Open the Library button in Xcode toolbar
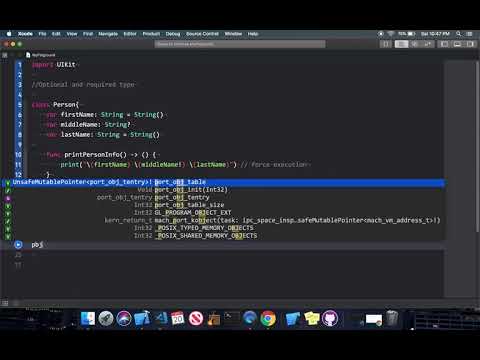This screenshot has width=480, height=360. coord(386,44)
